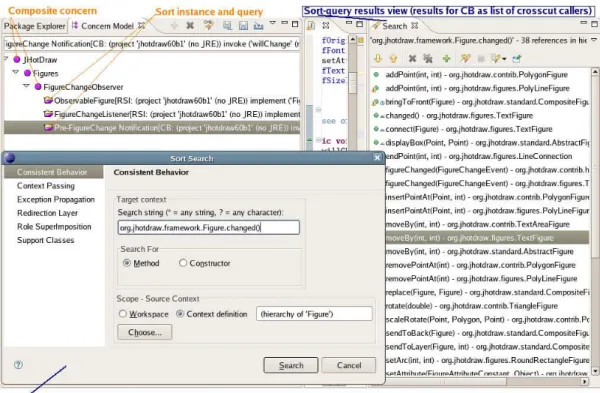This screenshot has width=600, height=393.
Task: Click the purple dot icon of JHotDraw concern
Action: (x=17, y=60)
